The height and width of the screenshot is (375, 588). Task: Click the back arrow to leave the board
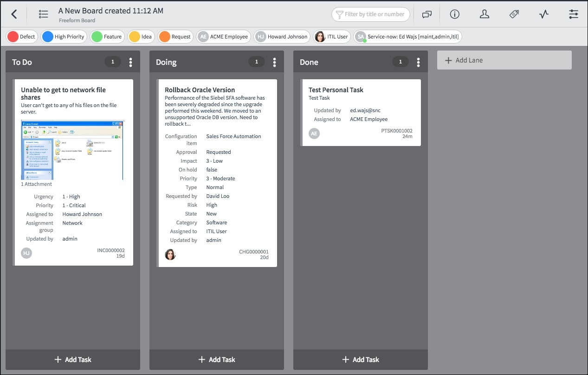(x=13, y=14)
